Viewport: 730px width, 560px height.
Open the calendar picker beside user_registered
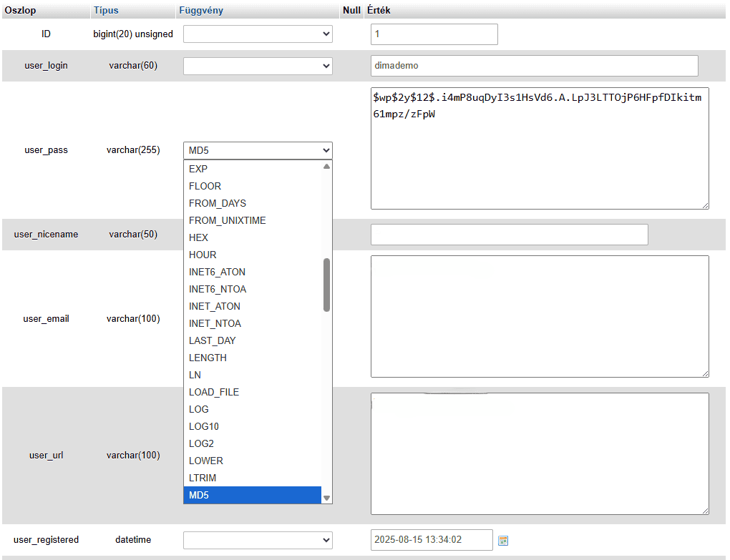(x=503, y=541)
